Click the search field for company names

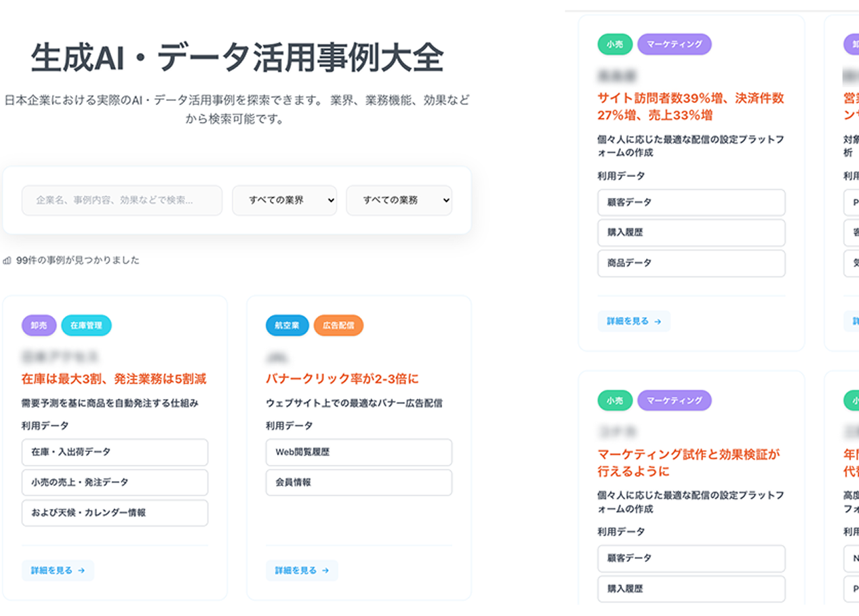[x=122, y=201]
